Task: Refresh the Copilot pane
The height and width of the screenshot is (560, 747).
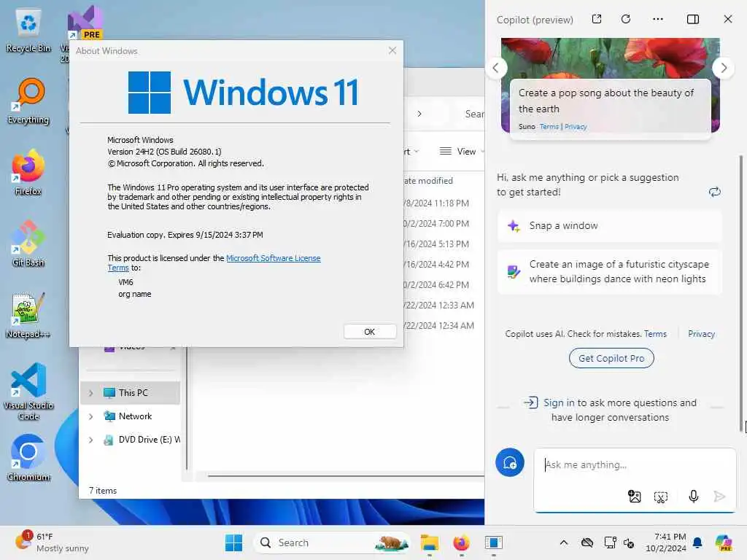Action: coord(626,19)
